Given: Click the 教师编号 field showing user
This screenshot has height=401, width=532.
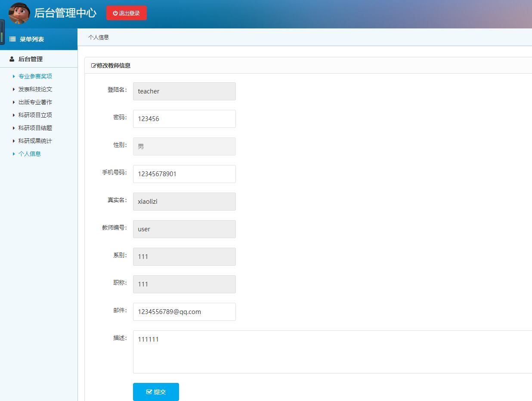Looking at the screenshot, I should click(x=184, y=229).
